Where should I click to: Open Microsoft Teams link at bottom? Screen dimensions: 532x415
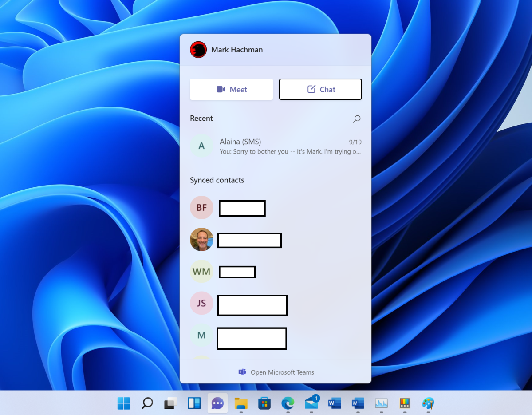point(276,372)
